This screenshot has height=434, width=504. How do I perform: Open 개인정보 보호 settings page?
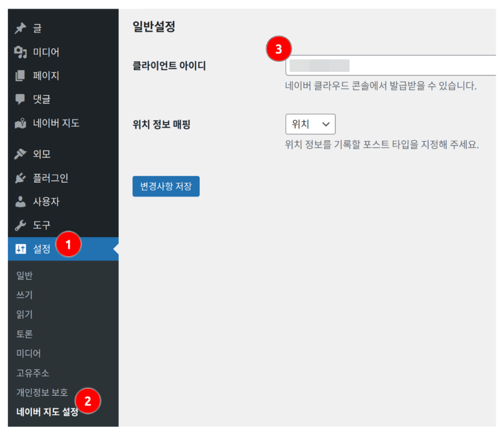coord(42,393)
